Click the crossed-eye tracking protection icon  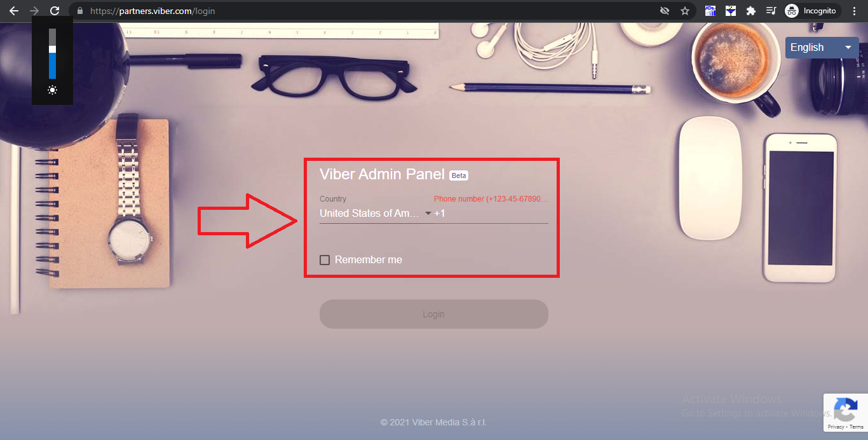click(665, 11)
